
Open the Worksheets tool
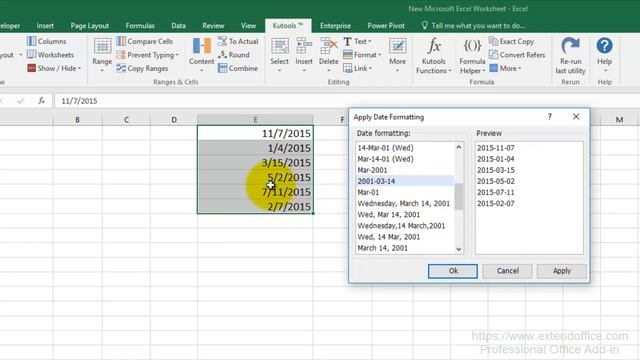coord(50,55)
